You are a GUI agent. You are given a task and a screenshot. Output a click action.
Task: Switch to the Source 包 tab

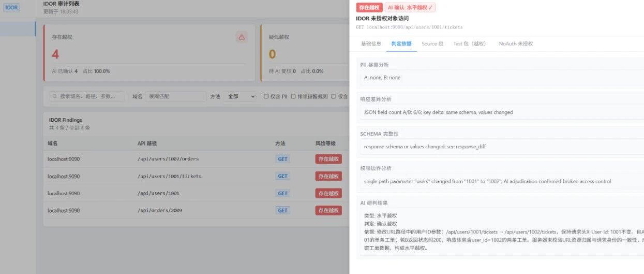(432, 44)
